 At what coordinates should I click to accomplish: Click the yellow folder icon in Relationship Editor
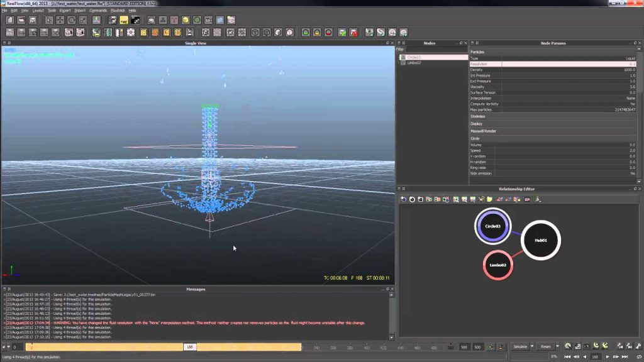click(489, 199)
